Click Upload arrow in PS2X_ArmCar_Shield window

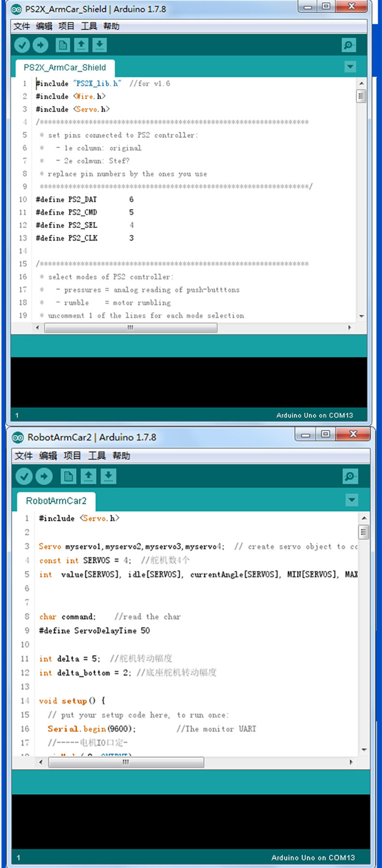click(41, 45)
